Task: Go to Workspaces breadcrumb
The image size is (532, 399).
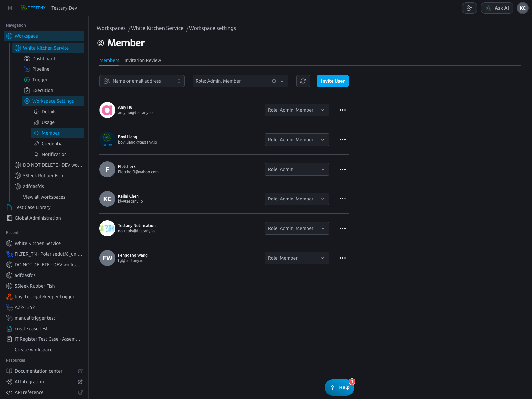Action: pos(111,28)
